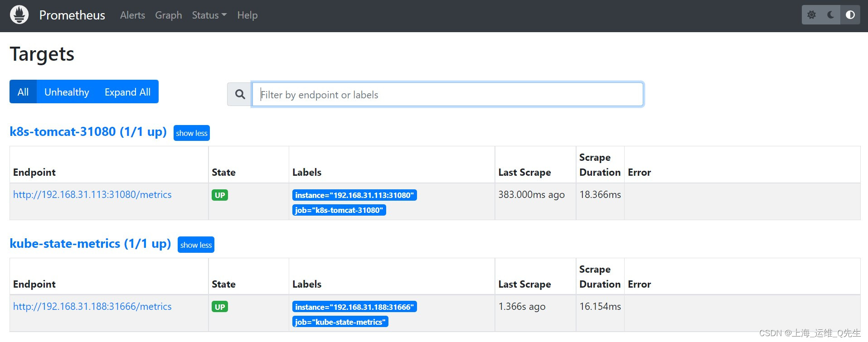The width and height of the screenshot is (868, 342).
Task: Click Scrape Duration header in kube-state-metrics table
Action: pos(600,277)
